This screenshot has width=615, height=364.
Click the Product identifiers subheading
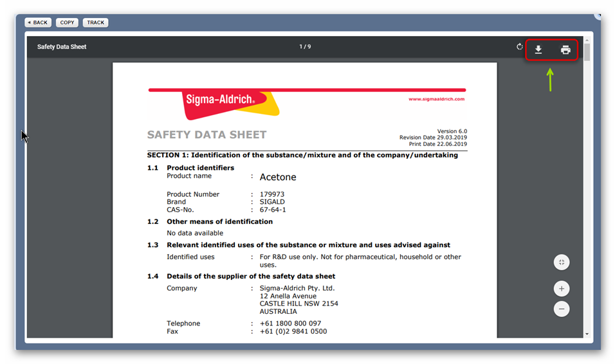pos(200,167)
